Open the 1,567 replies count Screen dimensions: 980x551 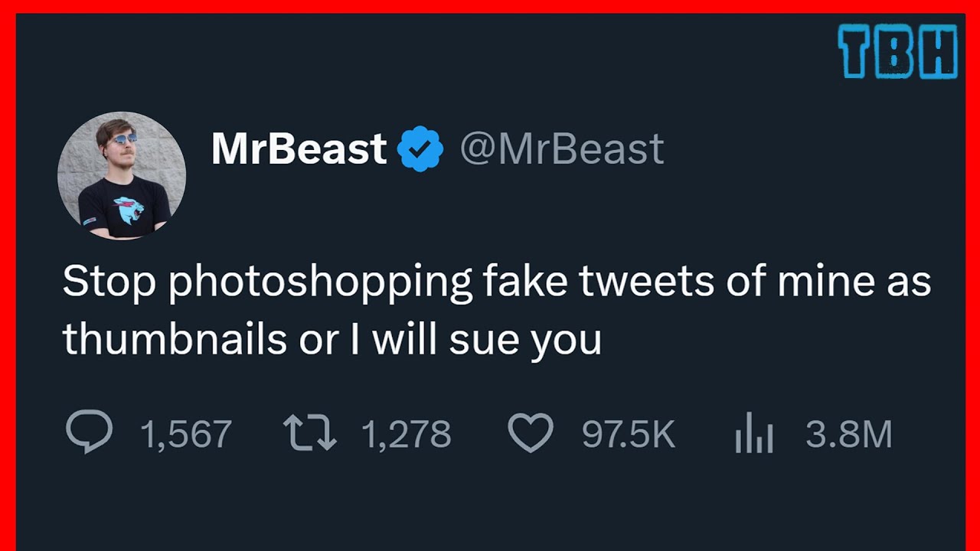(186, 435)
